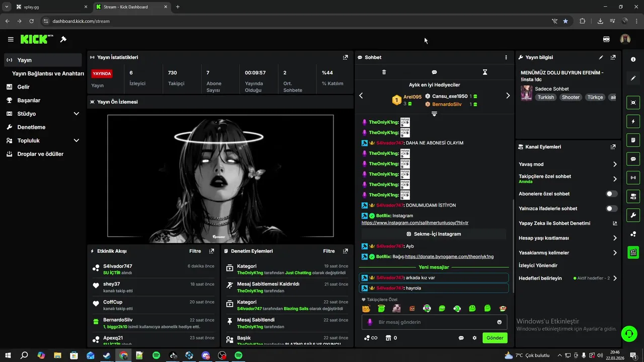Open the hamburger navigation menu
This screenshot has width=644, height=362.
click(11, 39)
